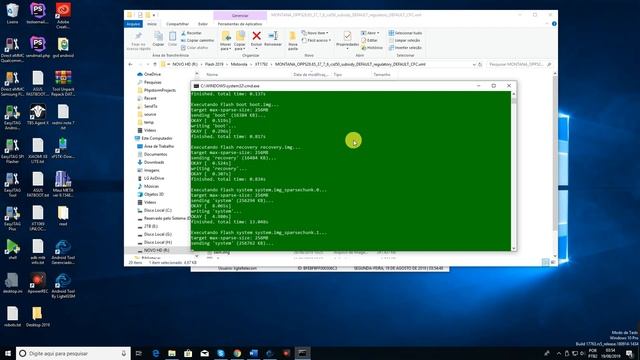
Task: Select Documentos in navigation pane
Action: (156, 154)
